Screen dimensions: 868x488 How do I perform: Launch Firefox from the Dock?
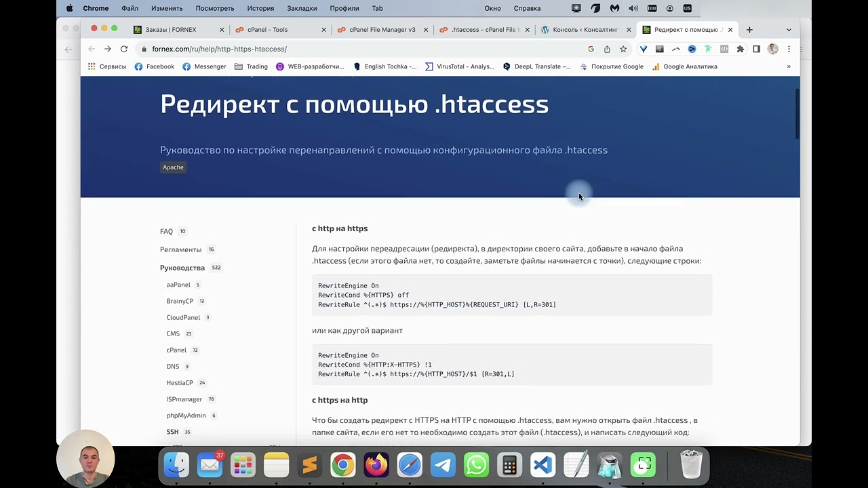point(376,465)
